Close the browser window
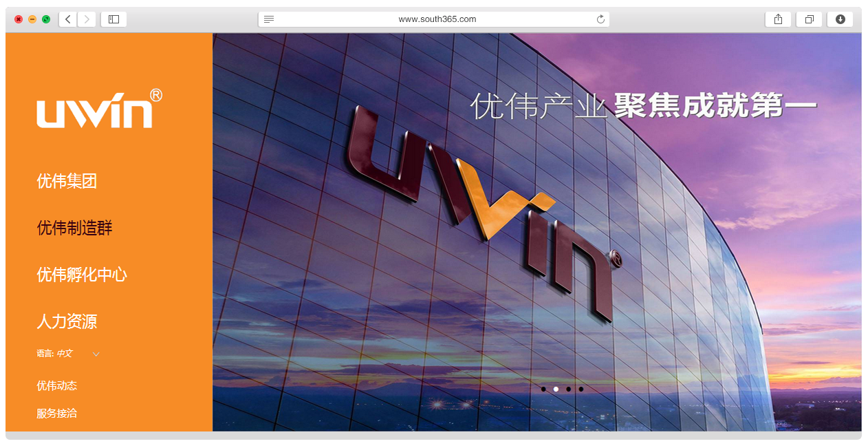868x448 pixels. [x=19, y=19]
